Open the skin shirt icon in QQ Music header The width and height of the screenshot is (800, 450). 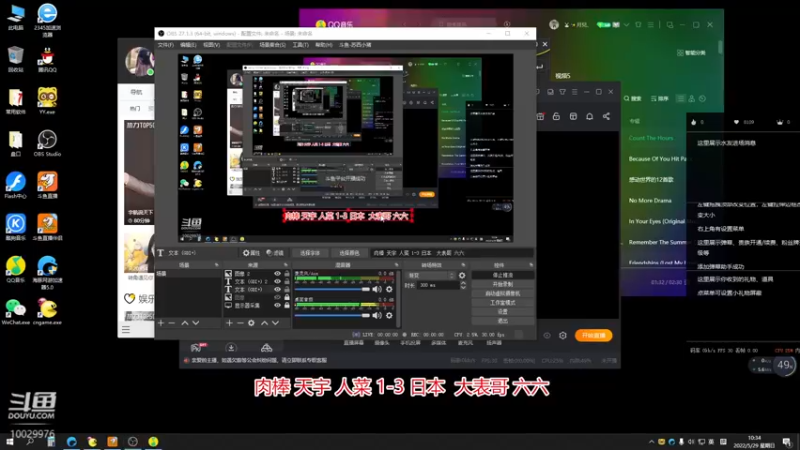point(638,24)
